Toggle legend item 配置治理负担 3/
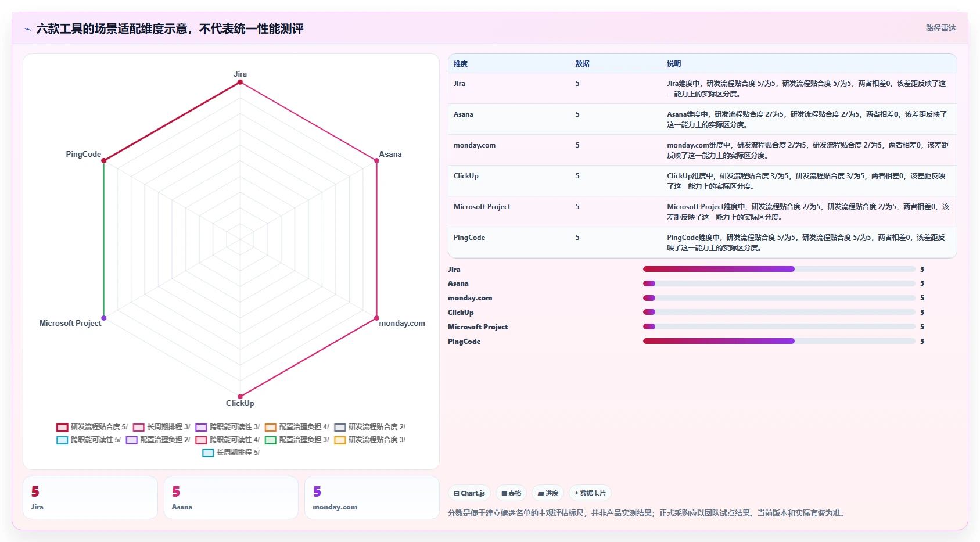 click(x=297, y=440)
